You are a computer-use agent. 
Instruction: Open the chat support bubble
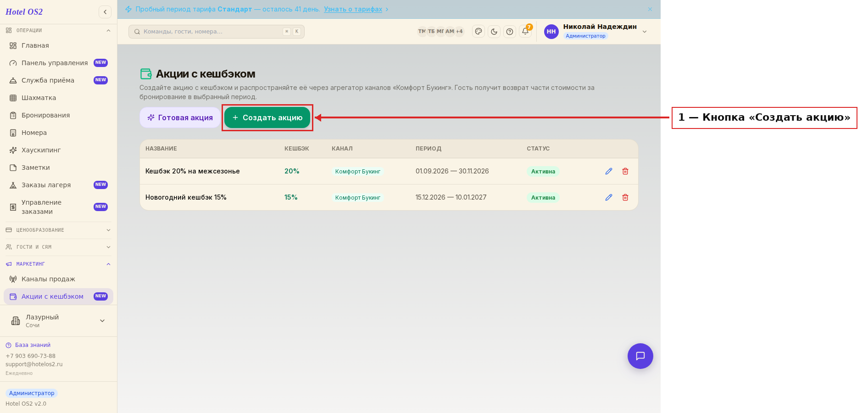(640, 356)
